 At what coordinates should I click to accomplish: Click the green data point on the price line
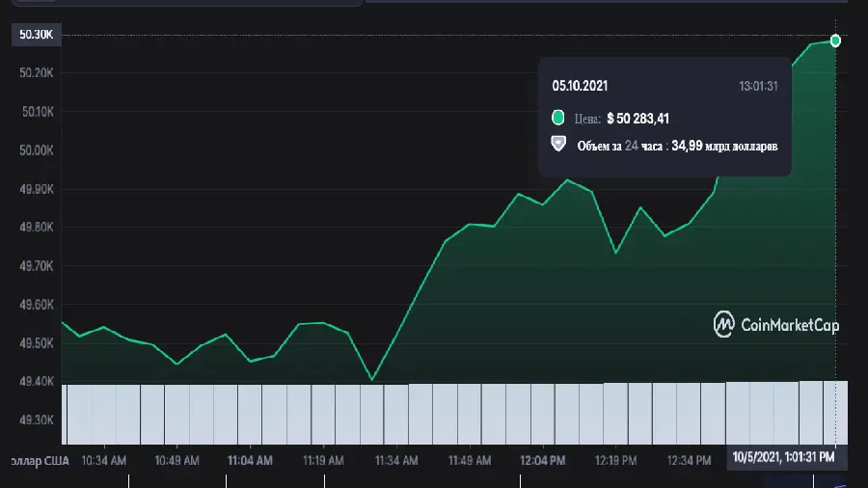(835, 41)
